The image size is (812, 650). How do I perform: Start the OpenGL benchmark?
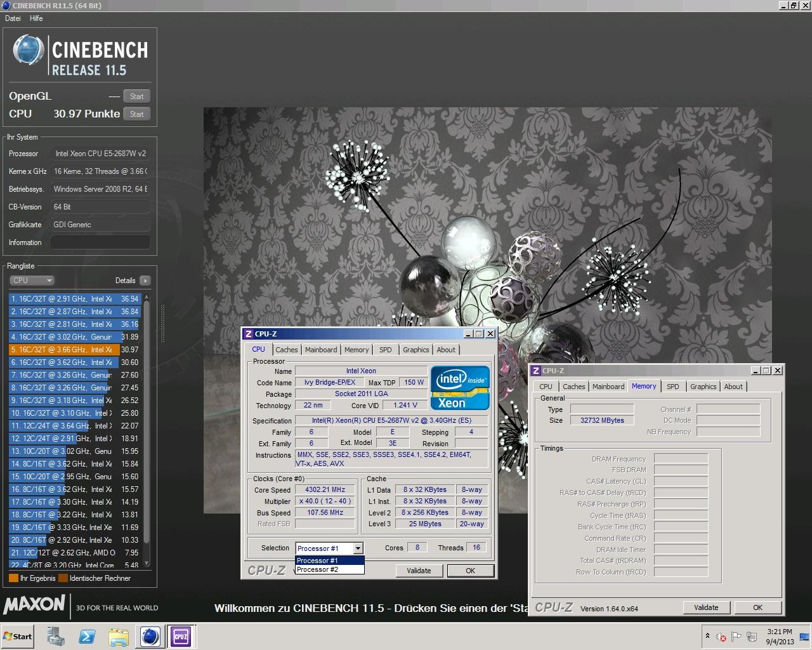[x=136, y=96]
